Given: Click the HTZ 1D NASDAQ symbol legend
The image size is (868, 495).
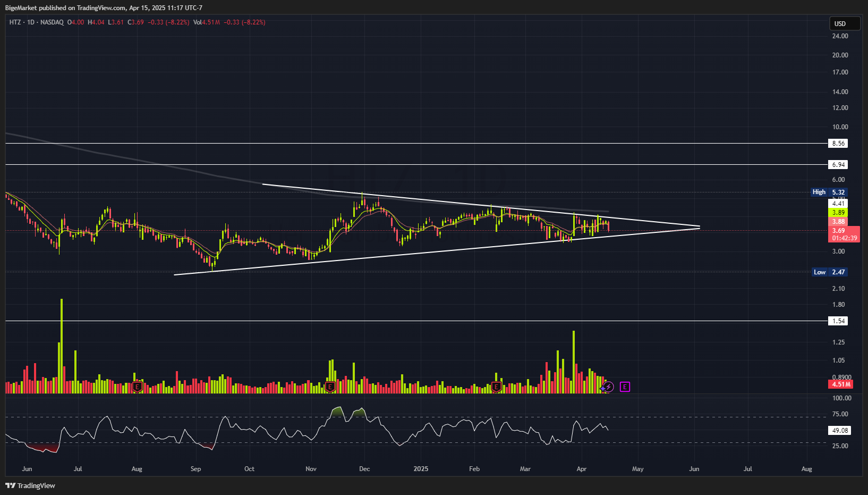Looking at the screenshot, I should tap(36, 22).
